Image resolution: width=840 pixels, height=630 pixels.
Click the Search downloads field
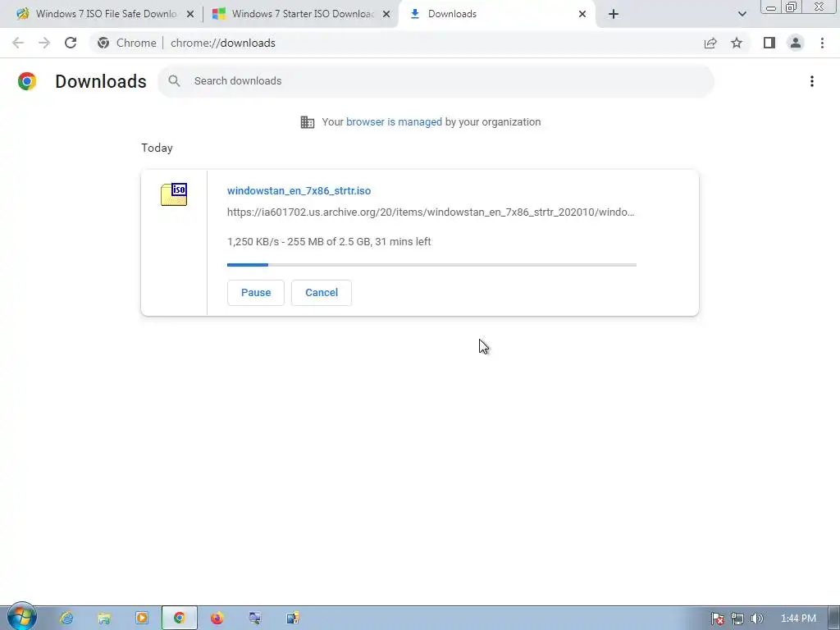[x=436, y=81]
